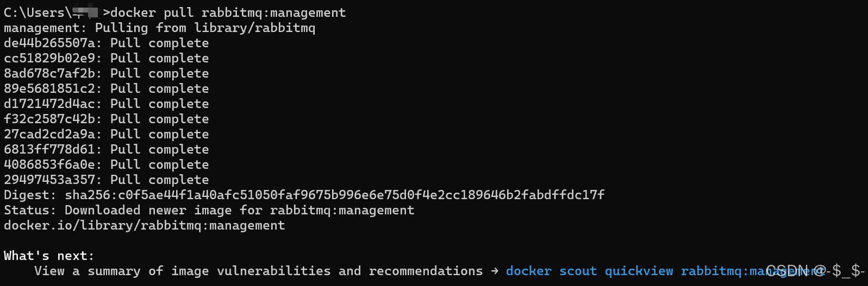Click the CSDN watermark text
This screenshot has height=286, width=868.
pyautogui.click(x=815, y=270)
